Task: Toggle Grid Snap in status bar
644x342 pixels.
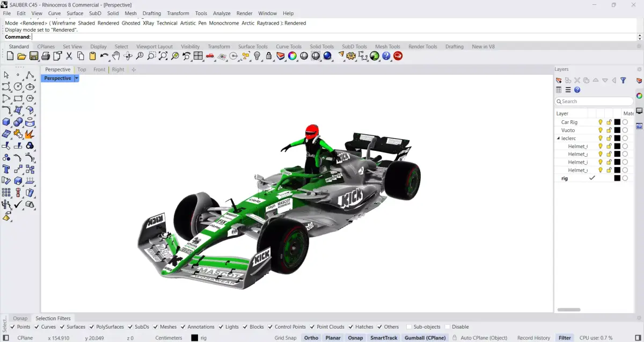Action: click(286, 338)
